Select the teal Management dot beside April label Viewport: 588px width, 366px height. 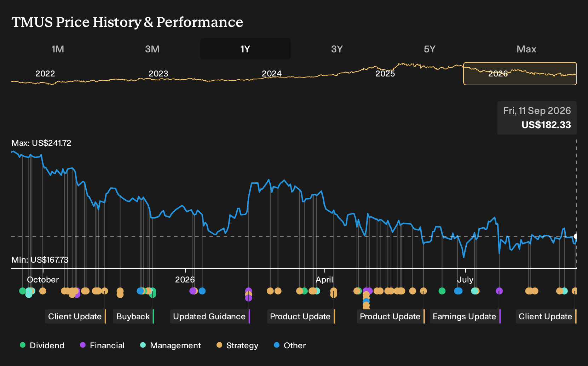[x=317, y=291]
